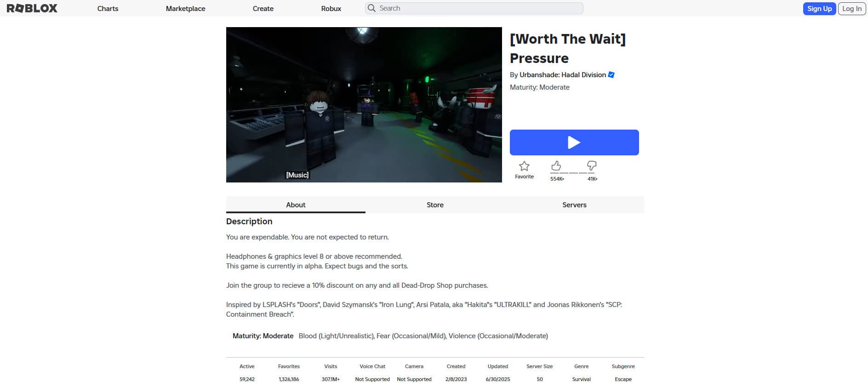Like the game with the thumbs-up icon
The width and height of the screenshot is (868, 387).
pyautogui.click(x=556, y=165)
